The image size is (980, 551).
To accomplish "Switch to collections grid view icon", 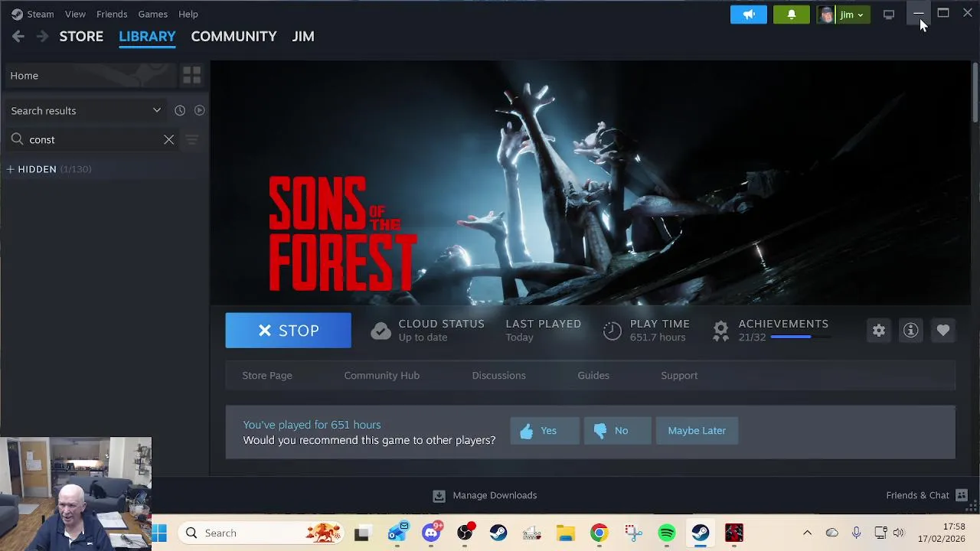I will pos(191,75).
